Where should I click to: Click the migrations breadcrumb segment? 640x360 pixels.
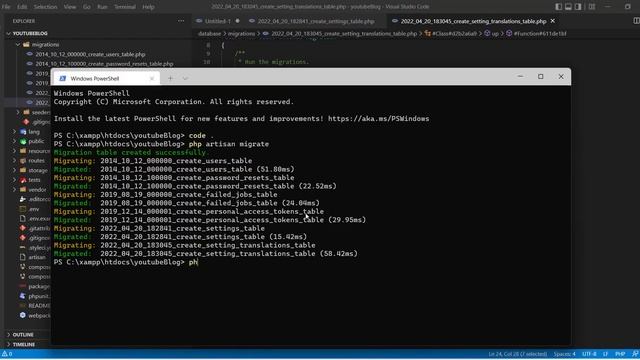click(x=241, y=34)
